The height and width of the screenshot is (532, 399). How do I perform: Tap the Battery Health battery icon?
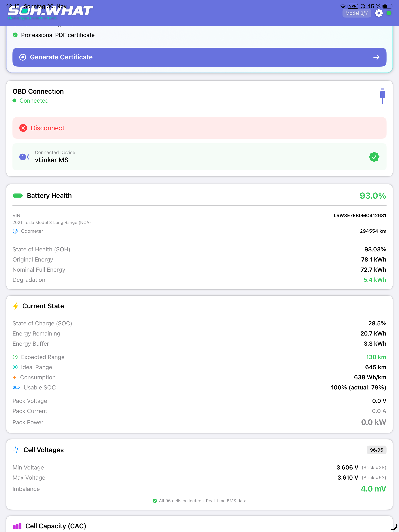[18, 196]
